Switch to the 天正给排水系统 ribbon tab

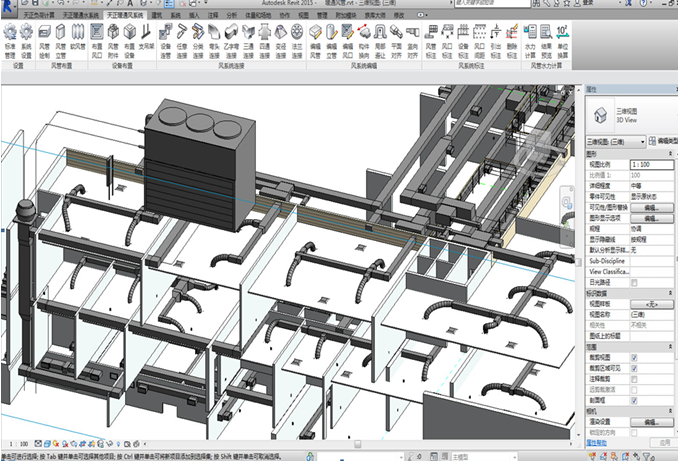coord(80,17)
